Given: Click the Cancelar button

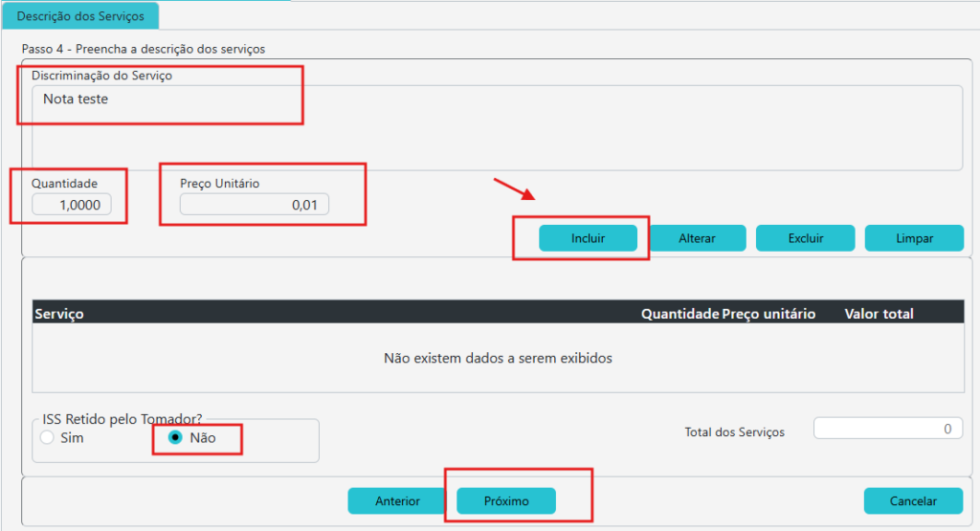Looking at the screenshot, I should coord(913,501).
